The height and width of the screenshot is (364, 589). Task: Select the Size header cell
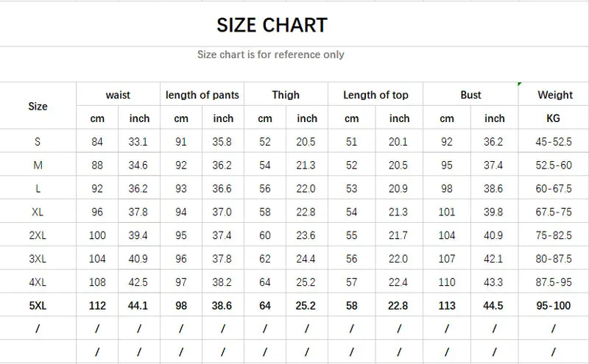38,106
